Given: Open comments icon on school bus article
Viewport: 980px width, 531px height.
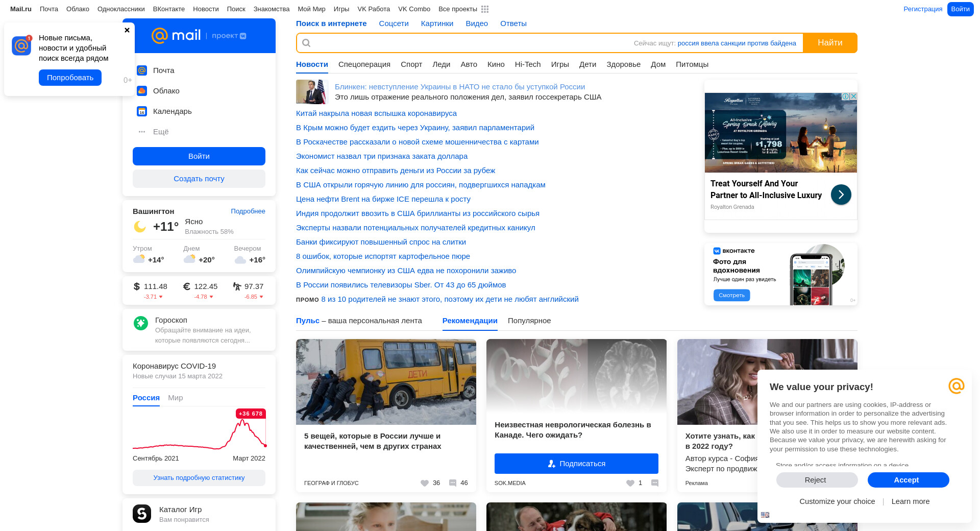Looking at the screenshot, I should [453, 483].
